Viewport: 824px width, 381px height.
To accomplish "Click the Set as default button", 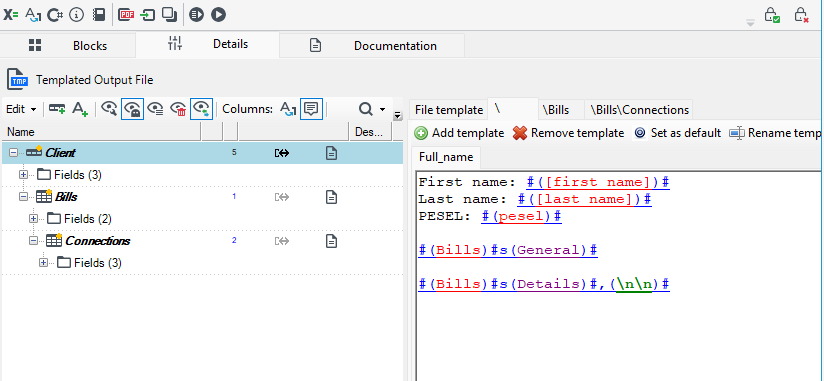I will click(678, 133).
